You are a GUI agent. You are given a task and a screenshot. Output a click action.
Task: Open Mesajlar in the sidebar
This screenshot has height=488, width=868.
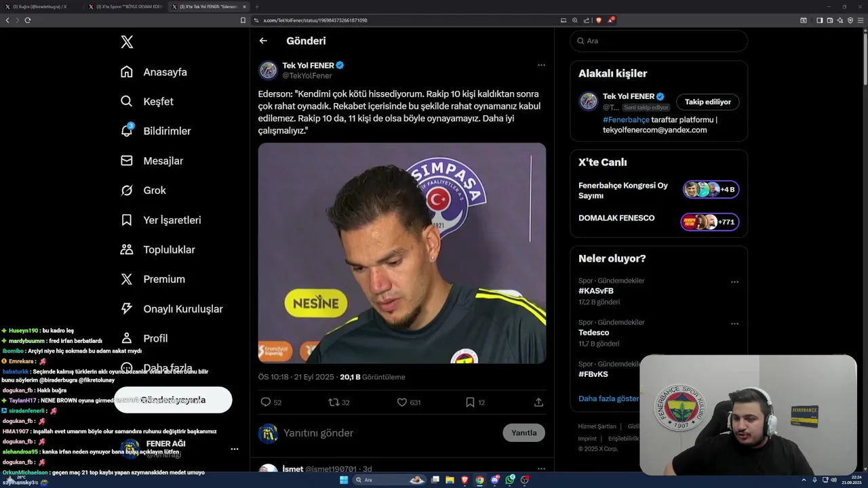click(x=151, y=161)
